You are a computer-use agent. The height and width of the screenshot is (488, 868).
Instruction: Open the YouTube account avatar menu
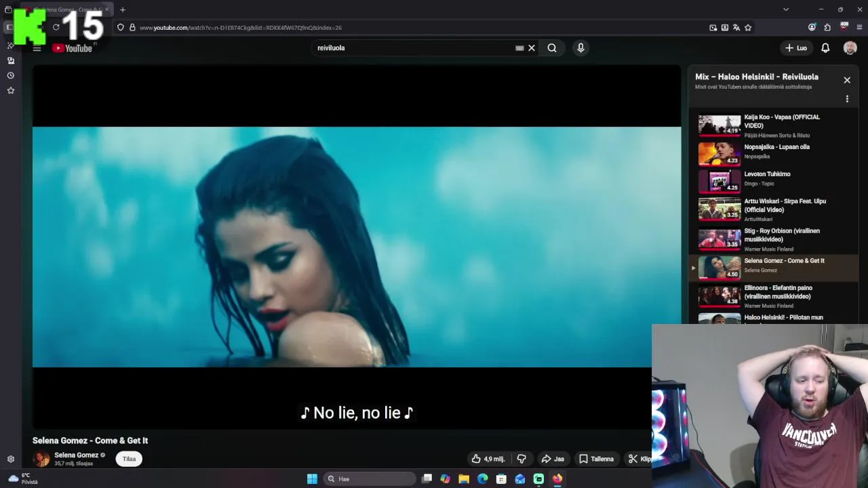click(850, 48)
